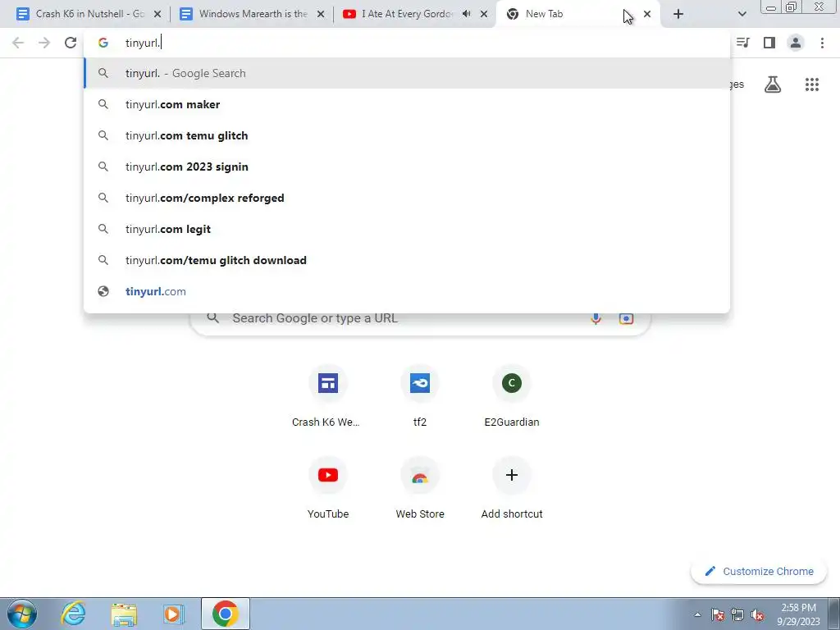
Task: Open the E2Guardian shortcut
Action: (512, 396)
